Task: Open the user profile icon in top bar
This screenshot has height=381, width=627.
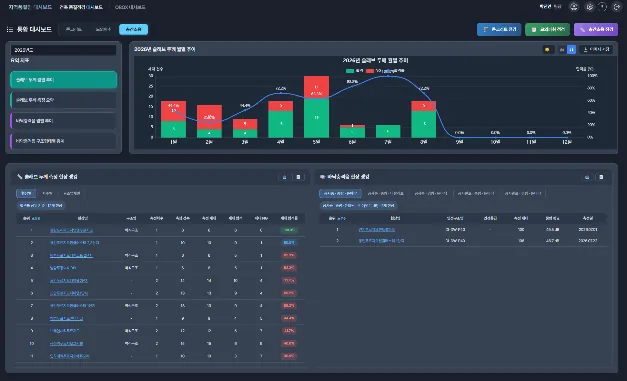Action: click(x=574, y=7)
